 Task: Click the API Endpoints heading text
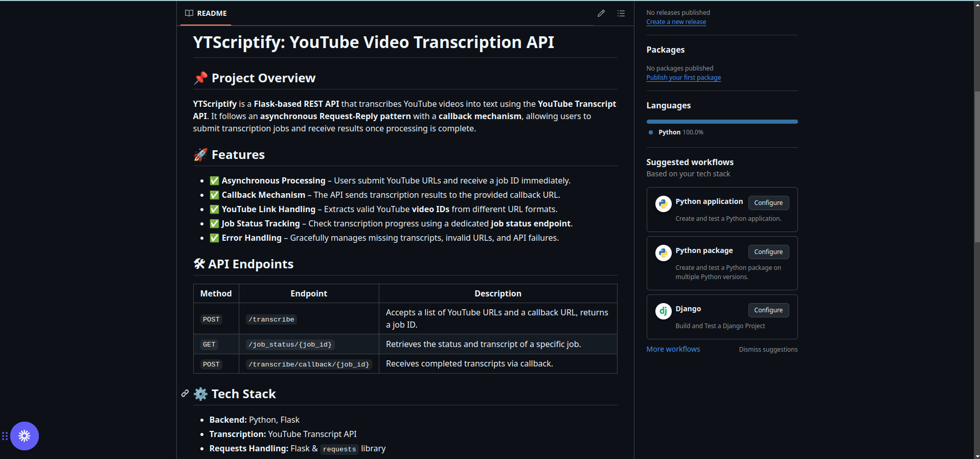tap(250, 264)
